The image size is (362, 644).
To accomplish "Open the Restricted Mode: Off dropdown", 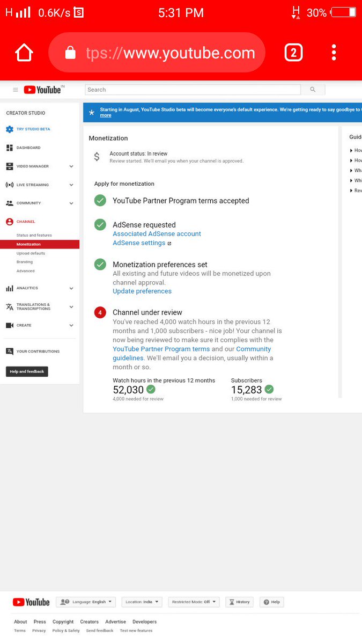I will (x=194, y=602).
